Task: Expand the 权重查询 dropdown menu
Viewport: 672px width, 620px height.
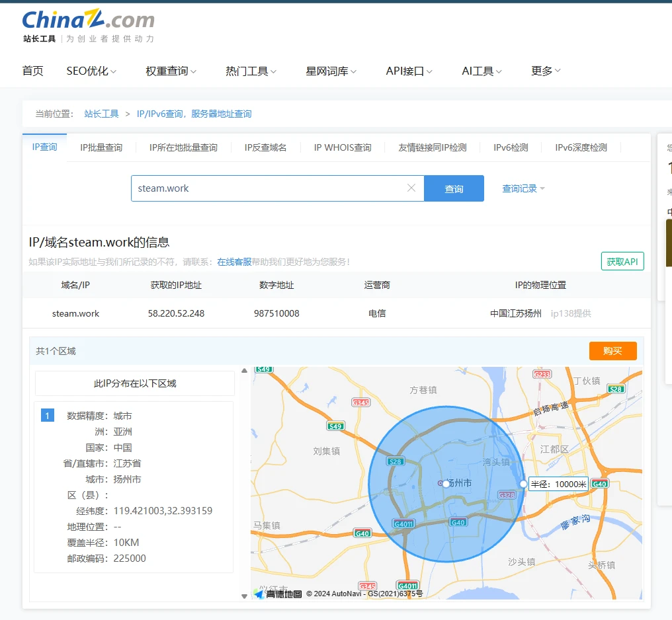Action: (x=171, y=71)
